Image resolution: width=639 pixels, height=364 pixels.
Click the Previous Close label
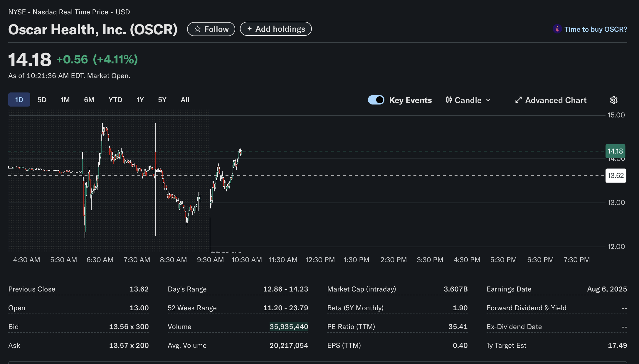click(x=32, y=289)
